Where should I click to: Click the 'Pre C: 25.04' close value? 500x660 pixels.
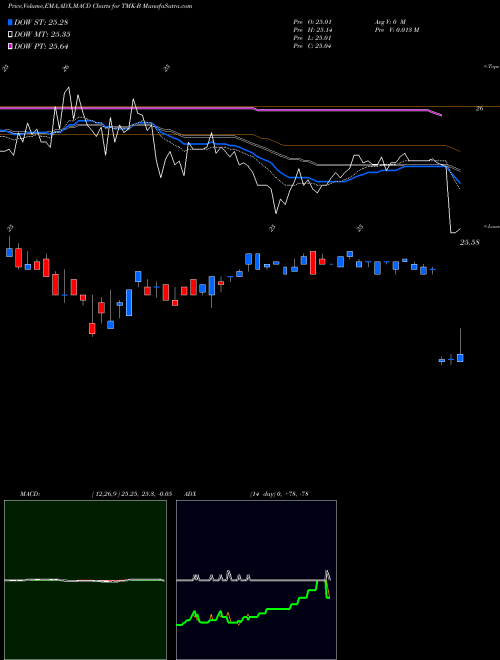[312, 46]
